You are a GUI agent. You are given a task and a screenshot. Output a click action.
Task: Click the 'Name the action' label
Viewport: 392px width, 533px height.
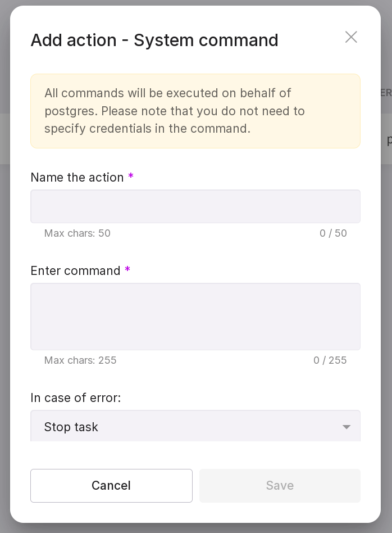[77, 178]
